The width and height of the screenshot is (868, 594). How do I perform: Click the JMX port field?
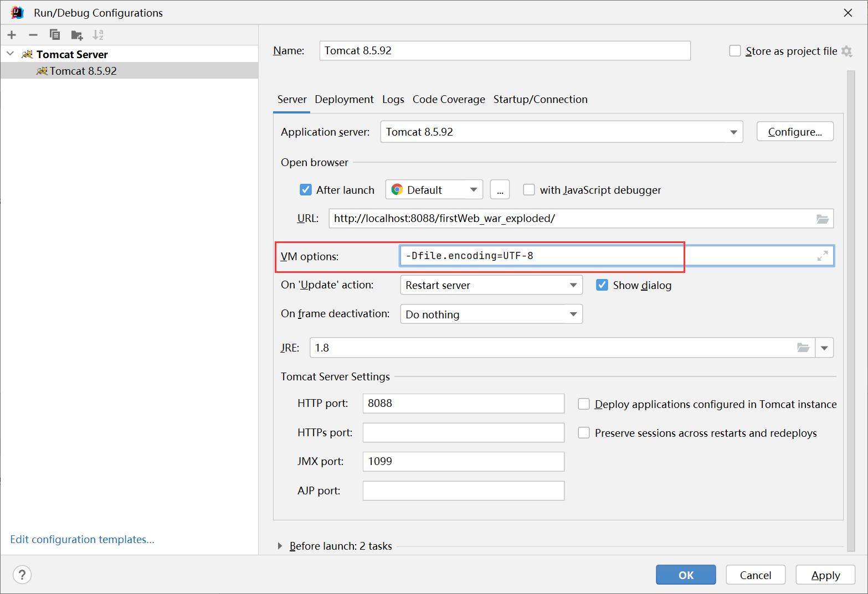464,462
